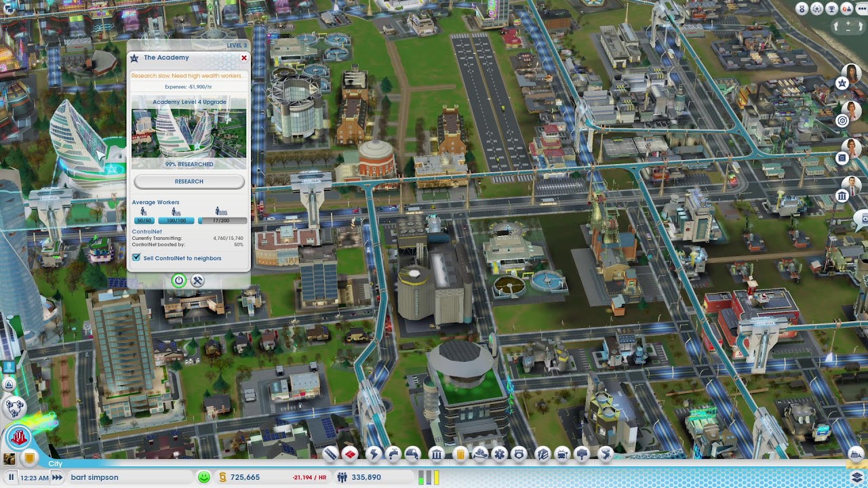Open the Power menu with lightning bolt
This screenshot has height=488, width=868.
tap(374, 454)
